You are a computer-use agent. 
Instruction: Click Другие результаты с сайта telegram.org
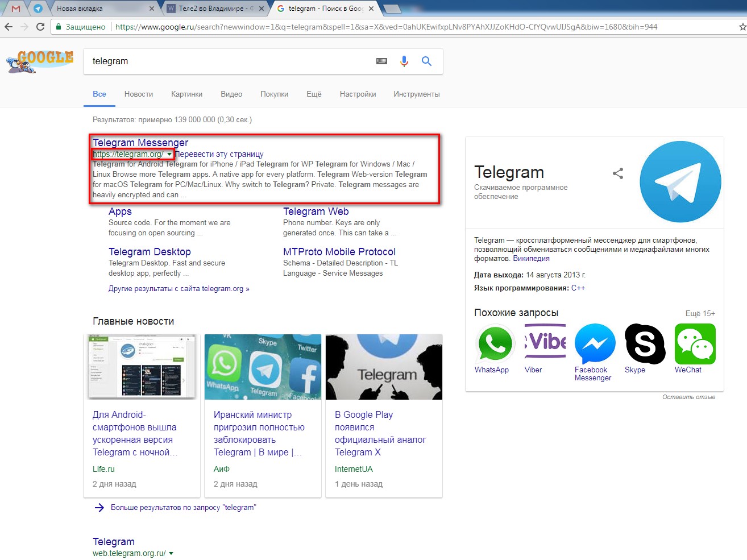tap(179, 289)
